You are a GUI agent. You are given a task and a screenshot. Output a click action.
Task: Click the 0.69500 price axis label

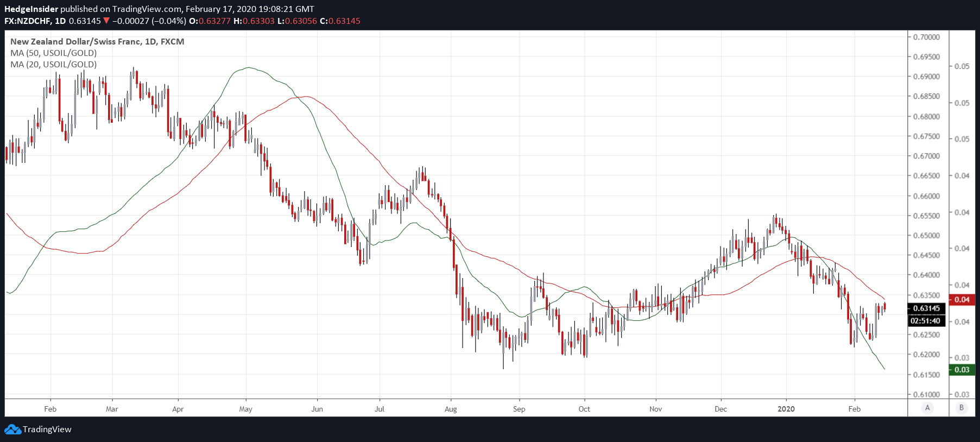tap(926, 57)
